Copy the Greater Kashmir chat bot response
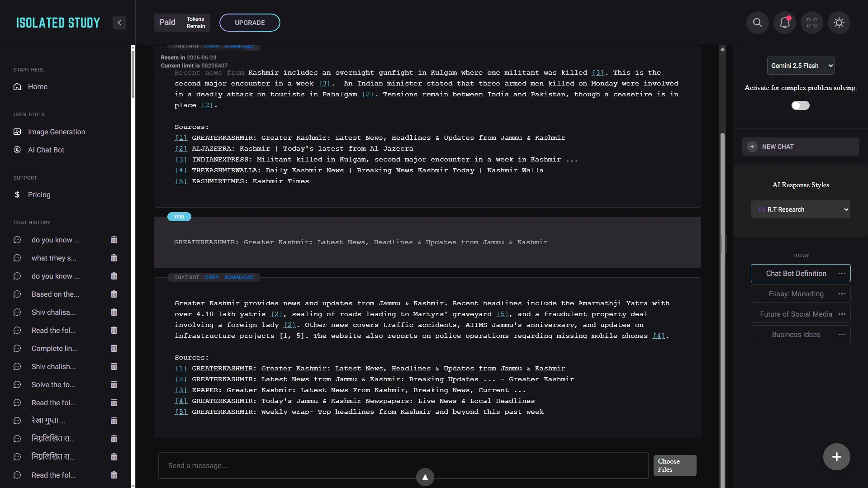The image size is (868, 488). 212,277
